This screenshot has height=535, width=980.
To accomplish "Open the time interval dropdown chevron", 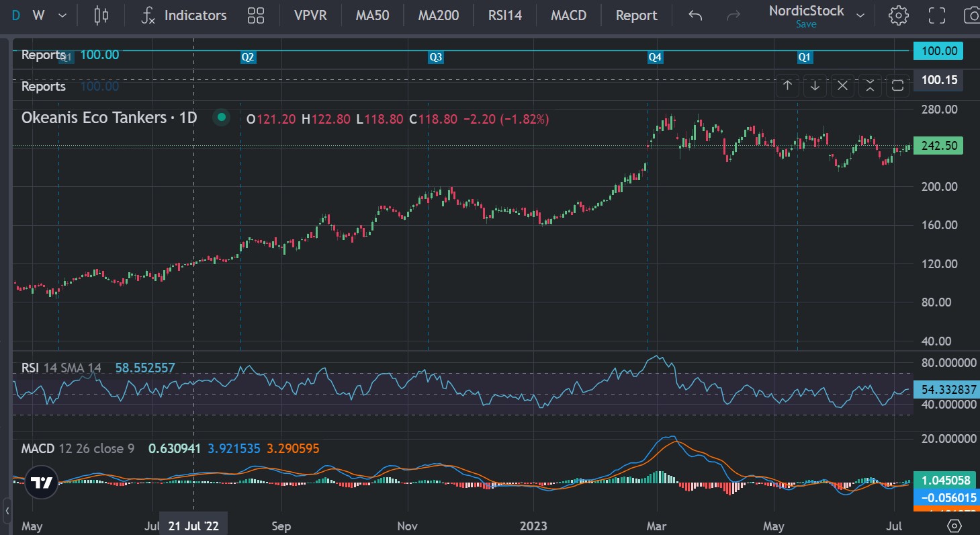I will [x=62, y=15].
